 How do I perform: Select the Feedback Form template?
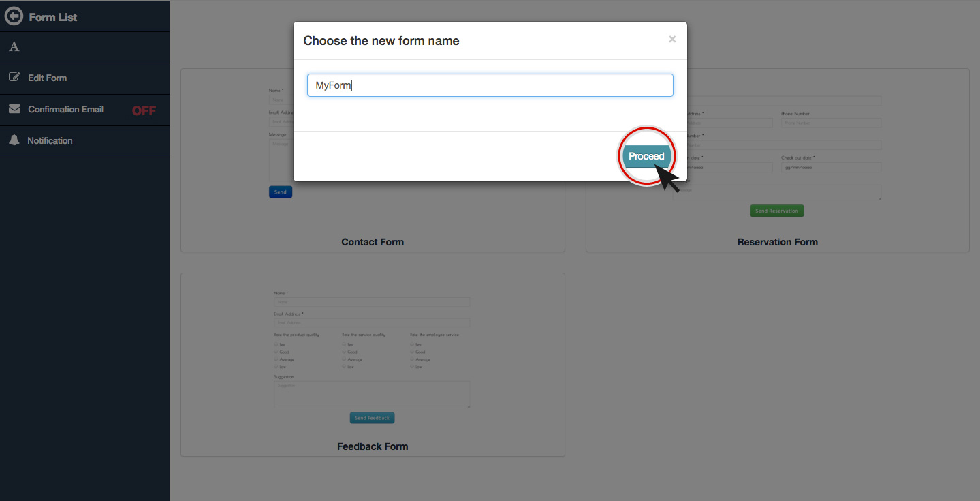[373, 365]
